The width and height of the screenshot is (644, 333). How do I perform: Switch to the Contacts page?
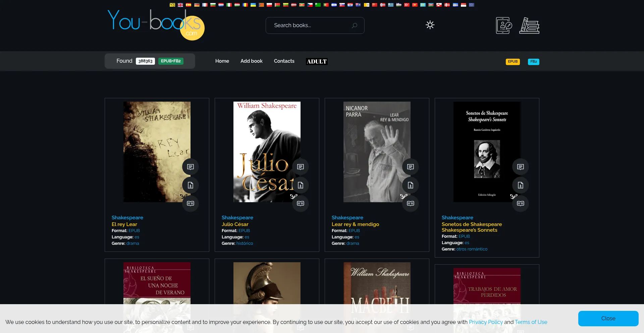(x=284, y=61)
